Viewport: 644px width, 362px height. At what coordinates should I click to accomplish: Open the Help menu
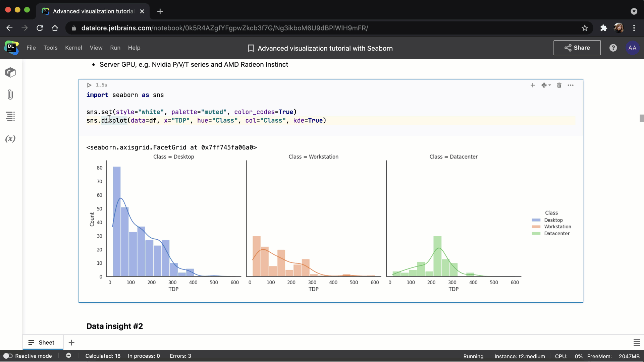click(x=134, y=48)
